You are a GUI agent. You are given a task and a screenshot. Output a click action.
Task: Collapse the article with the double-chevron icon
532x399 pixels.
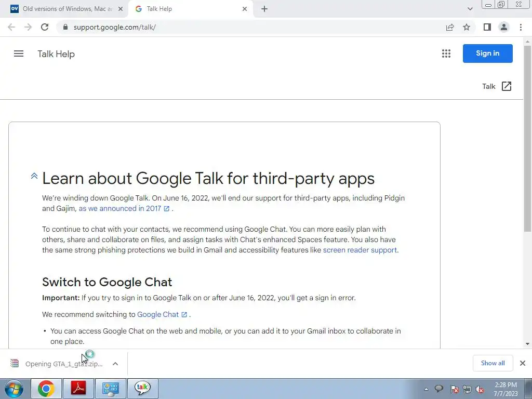(x=34, y=176)
